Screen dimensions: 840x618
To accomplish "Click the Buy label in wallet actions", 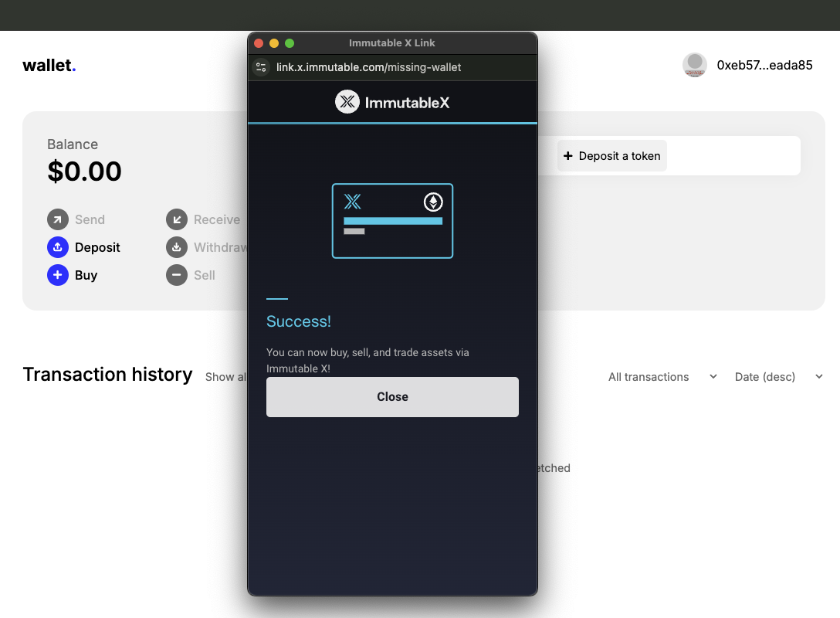I will pos(86,275).
